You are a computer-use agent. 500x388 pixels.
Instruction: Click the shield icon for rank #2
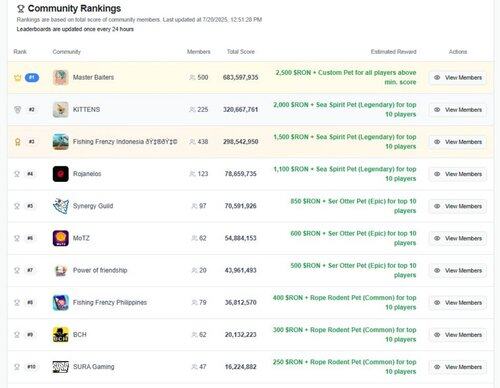coord(18,110)
